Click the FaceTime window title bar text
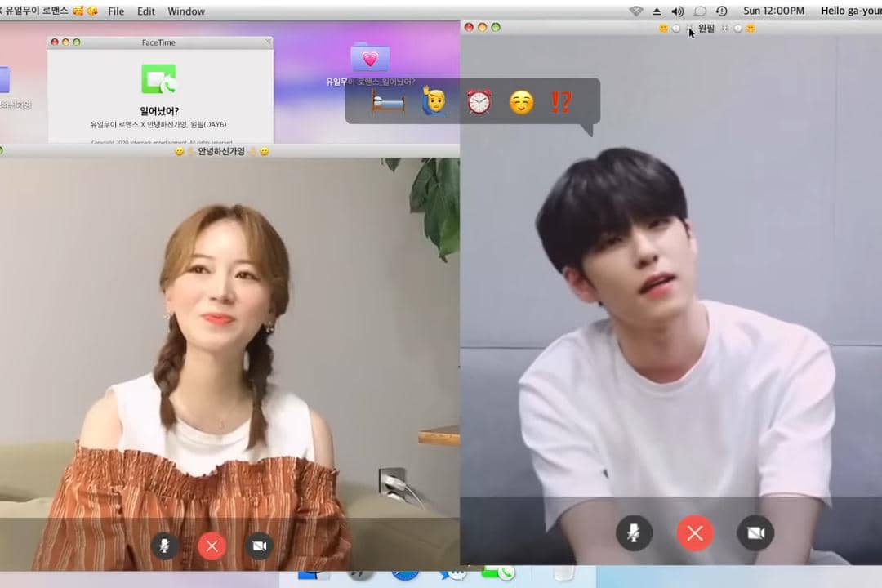This screenshot has height=588, width=882. coord(158,42)
